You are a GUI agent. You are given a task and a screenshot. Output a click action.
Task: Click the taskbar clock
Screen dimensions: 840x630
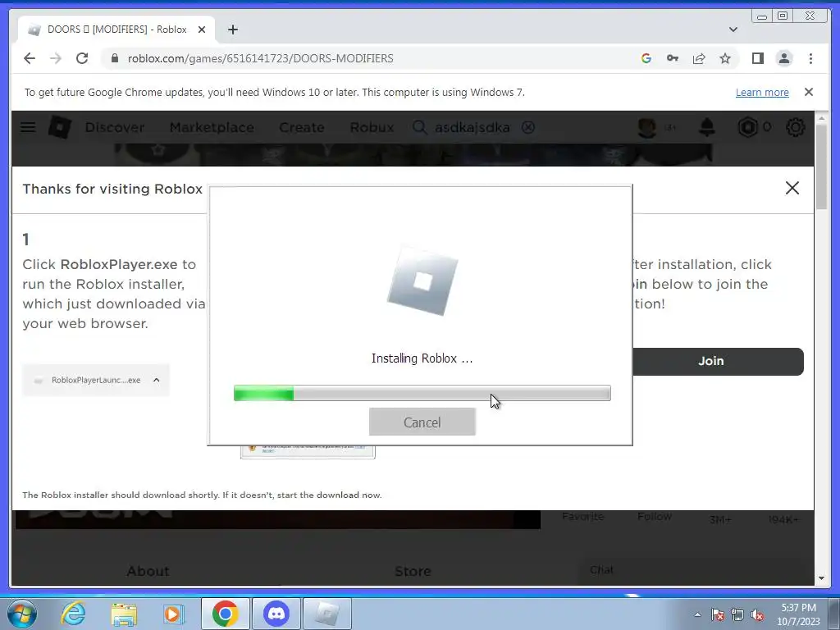pos(799,614)
